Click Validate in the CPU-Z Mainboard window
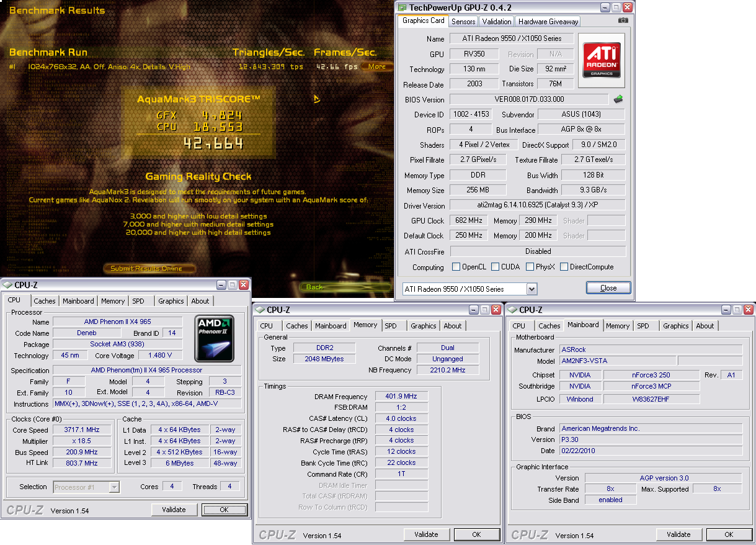This screenshot has width=756, height=545. 679,534
